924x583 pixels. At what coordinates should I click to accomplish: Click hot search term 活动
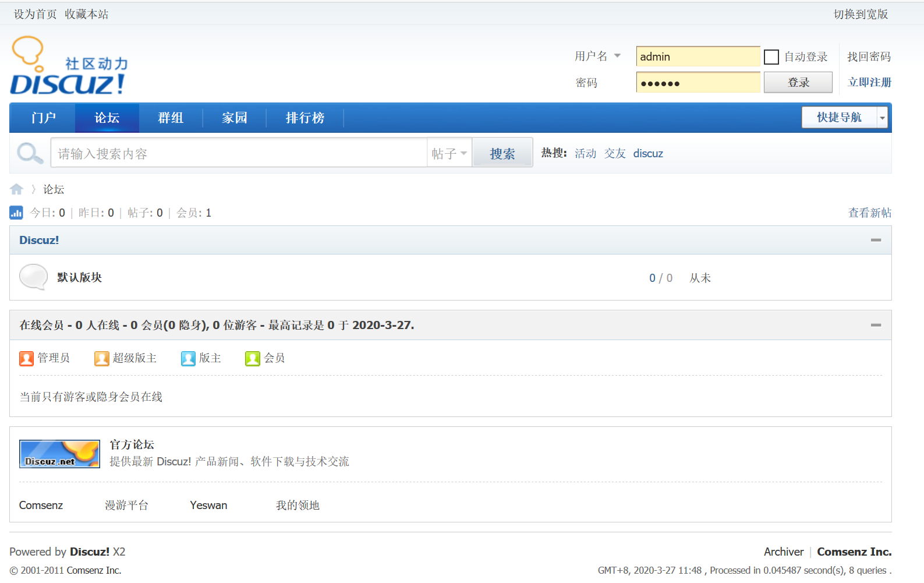(586, 153)
